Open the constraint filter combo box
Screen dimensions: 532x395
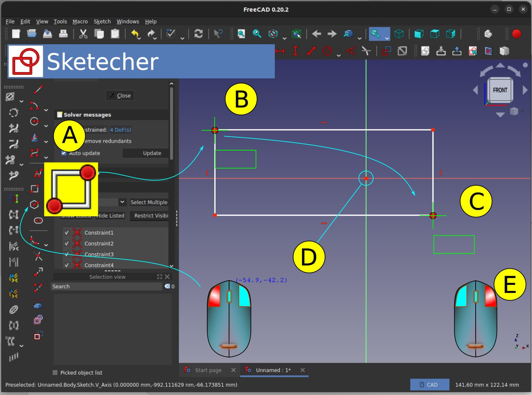click(x=112, y=202)
